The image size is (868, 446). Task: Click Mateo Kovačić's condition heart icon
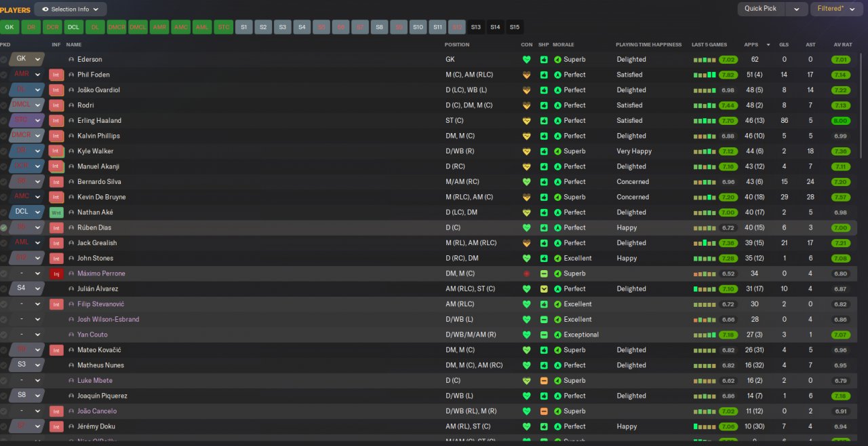point(526,350)
